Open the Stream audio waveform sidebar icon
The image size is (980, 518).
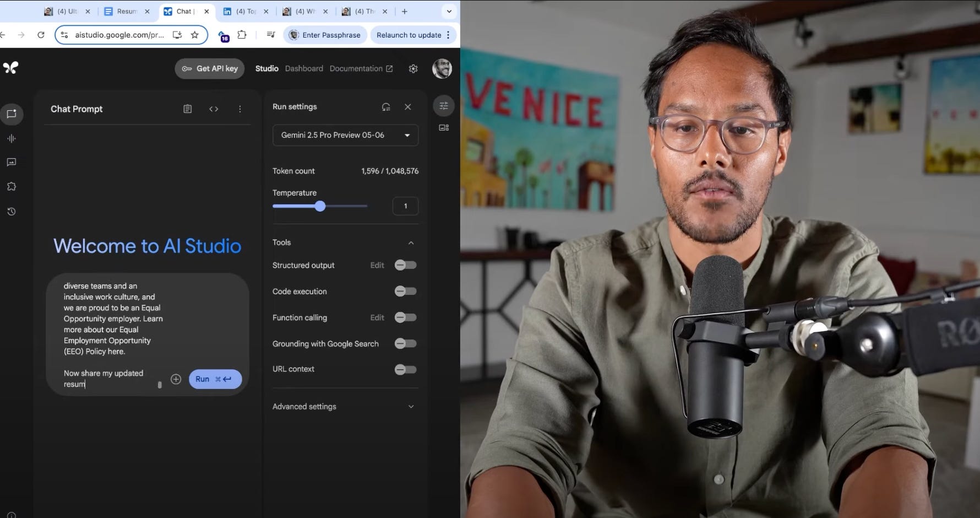point(12,138)
